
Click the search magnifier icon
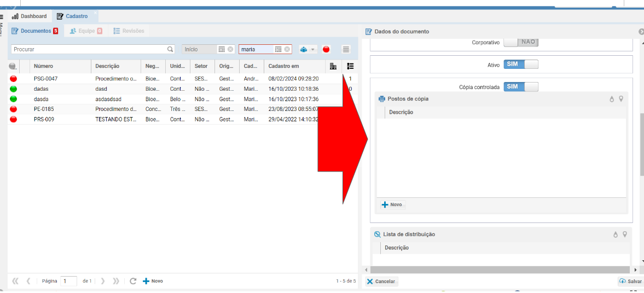[171, 49]
